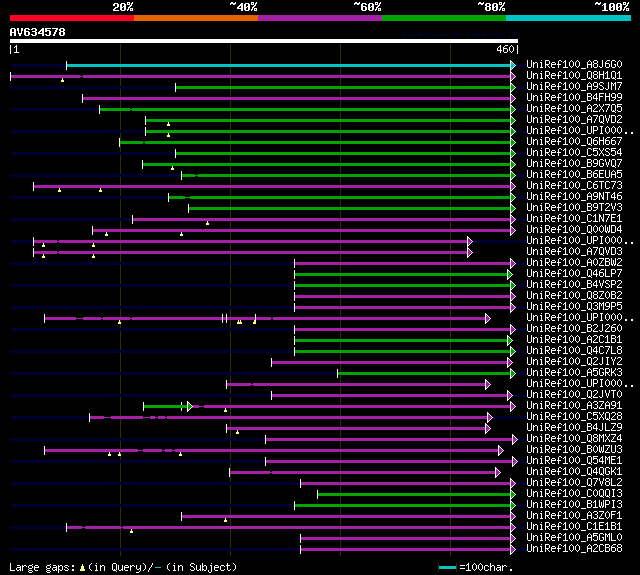Click the arrowhead ending the B0WZU3 alignment
640x575 pixels.
click(x=501, y=451)
